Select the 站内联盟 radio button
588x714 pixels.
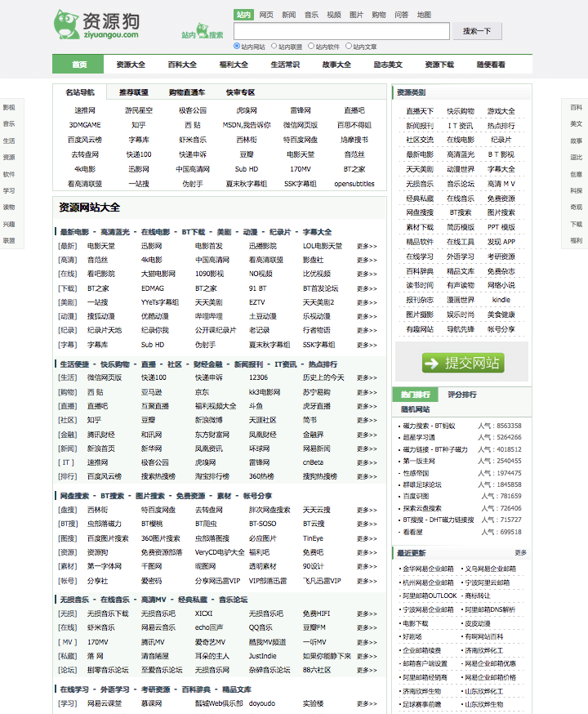click(x=274, y=46)
